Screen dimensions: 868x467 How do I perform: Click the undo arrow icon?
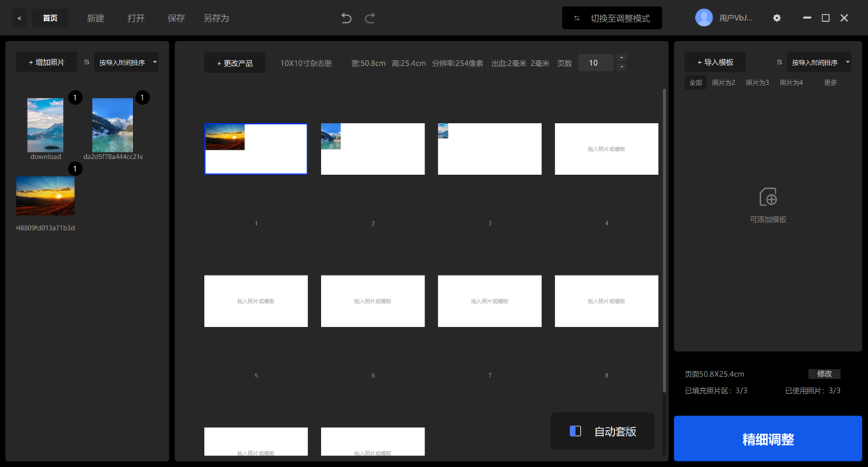coord(346,17)
